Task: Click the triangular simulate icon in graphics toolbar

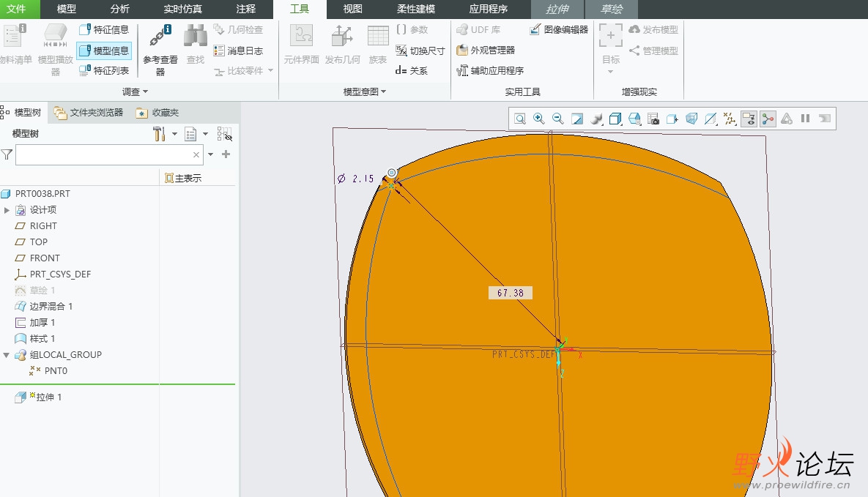Action: point(787,119)
